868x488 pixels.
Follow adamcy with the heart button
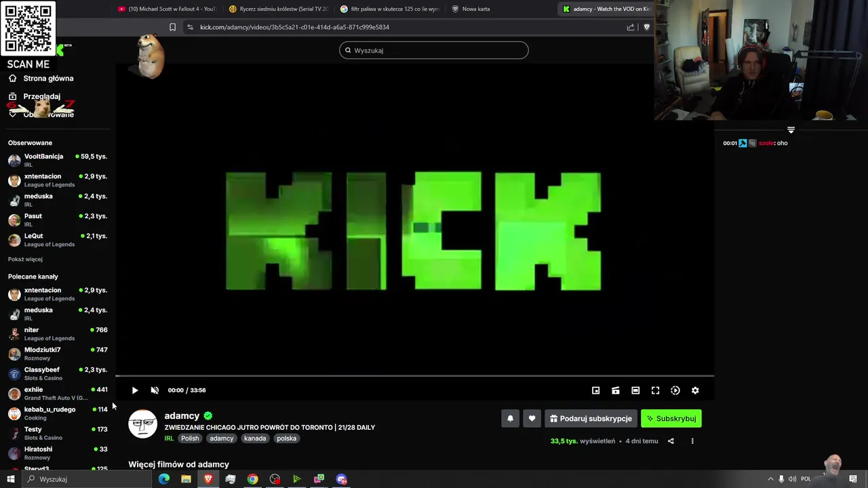point(532,419)
